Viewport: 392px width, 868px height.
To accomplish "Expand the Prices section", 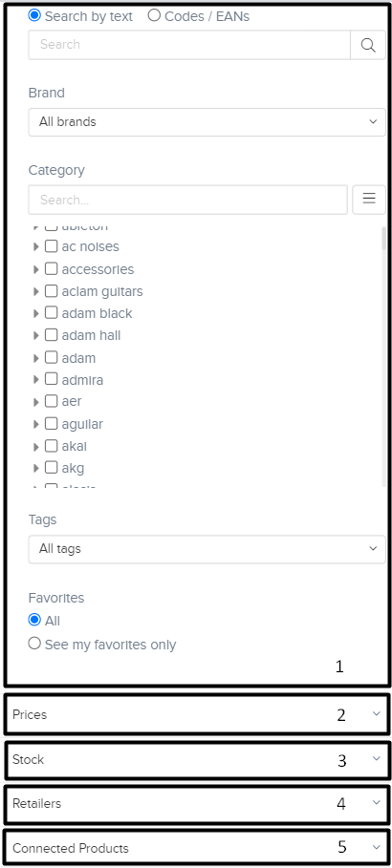I will tap(197, 714).
